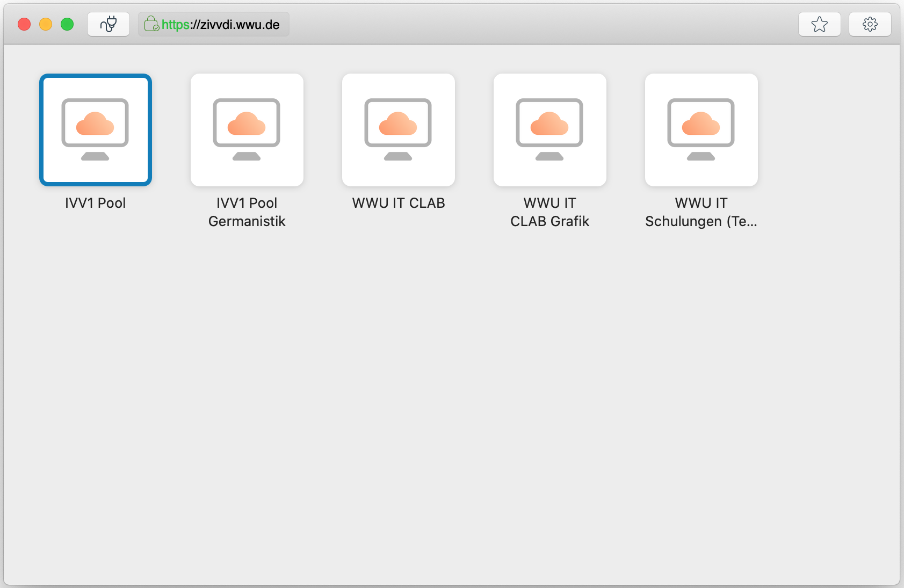Image resolution: width=904 pixels, height=588 pixels.
Task: Open the favorites star button
Action: pos(819,24)
